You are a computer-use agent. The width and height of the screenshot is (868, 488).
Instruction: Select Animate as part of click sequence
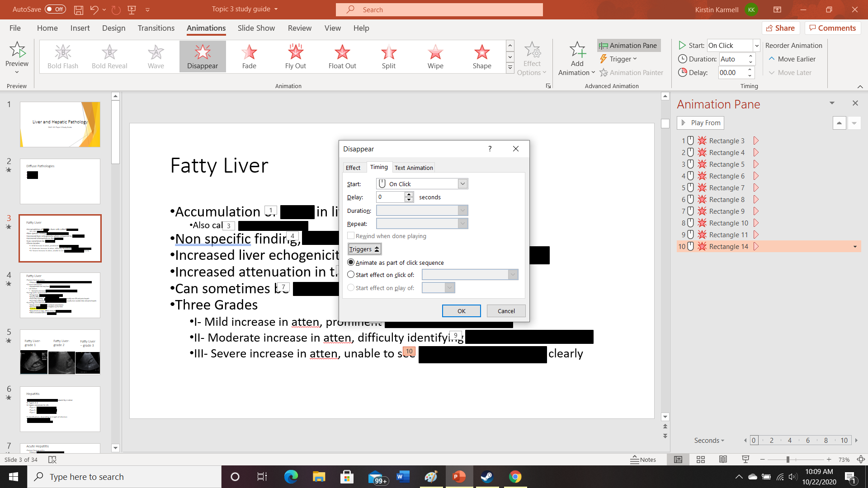pos(351,262)
